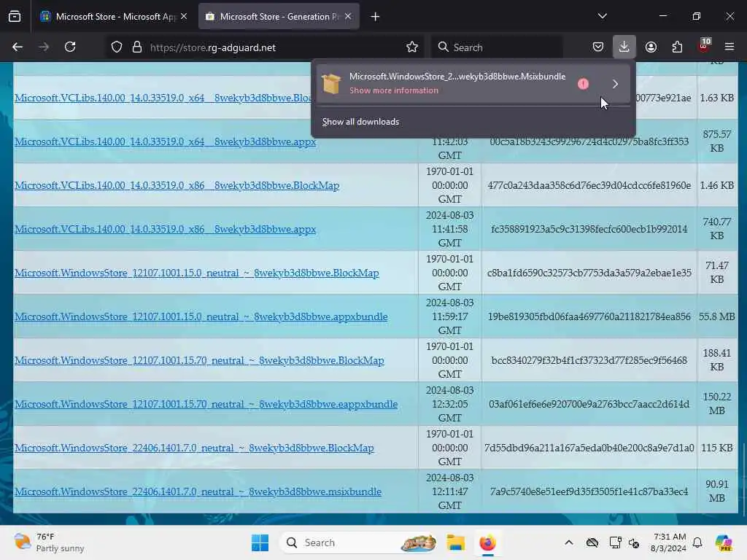Select date 2024-08-03 12:11:47 GMT cell

[x=449, y=491]
